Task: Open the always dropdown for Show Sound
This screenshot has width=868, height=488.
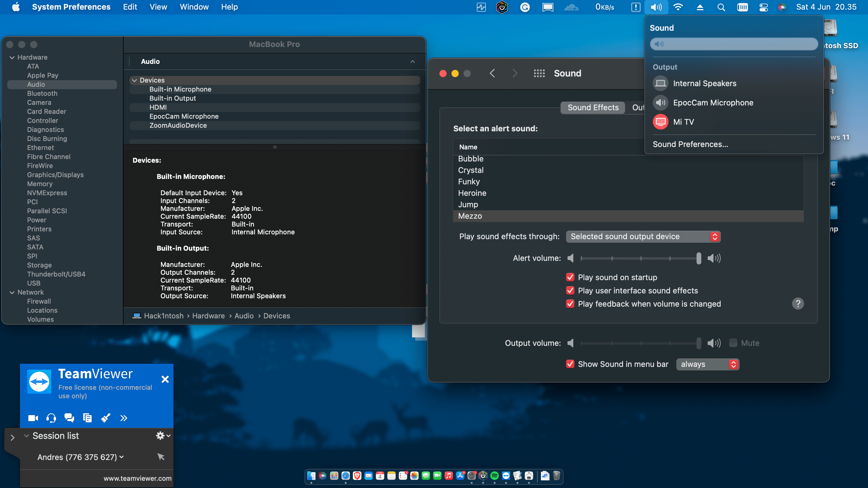Action: click(708, 364)
